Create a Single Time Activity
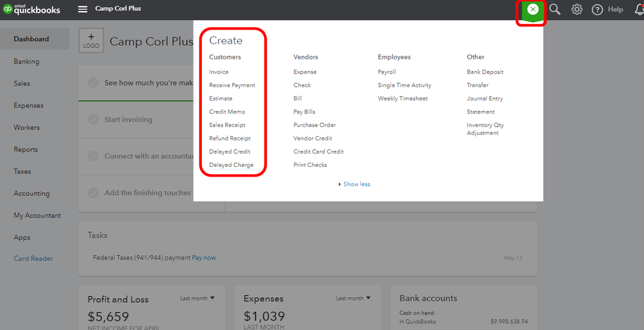Screen dimensions: 644x330 405,85
